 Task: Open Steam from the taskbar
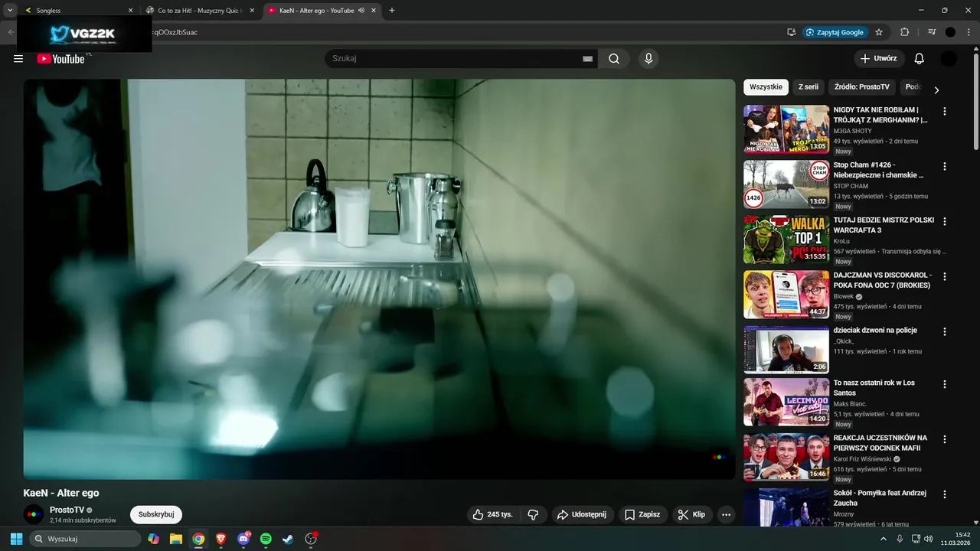[288, 539]
